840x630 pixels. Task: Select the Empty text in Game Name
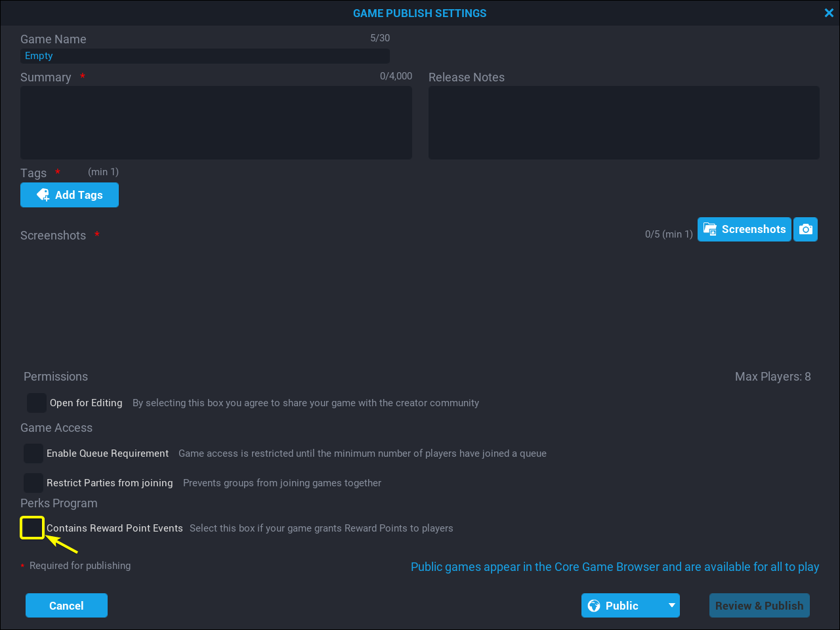tap(39, 55)
